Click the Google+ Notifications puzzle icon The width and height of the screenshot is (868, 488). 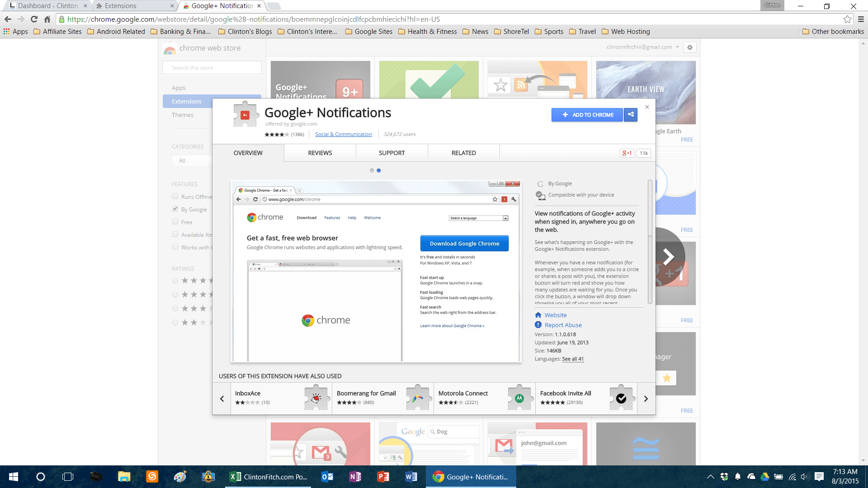(x=245, y=115)
